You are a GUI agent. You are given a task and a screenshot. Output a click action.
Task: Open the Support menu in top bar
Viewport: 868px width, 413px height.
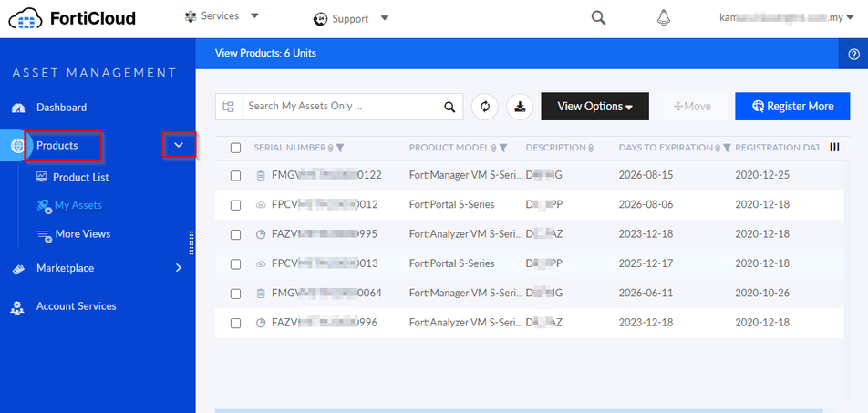pos(351,18)
